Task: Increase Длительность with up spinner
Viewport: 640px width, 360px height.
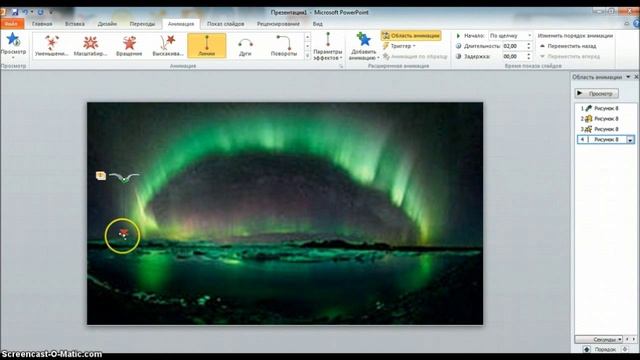Action: pyautogui.click(x=529, y=44)
